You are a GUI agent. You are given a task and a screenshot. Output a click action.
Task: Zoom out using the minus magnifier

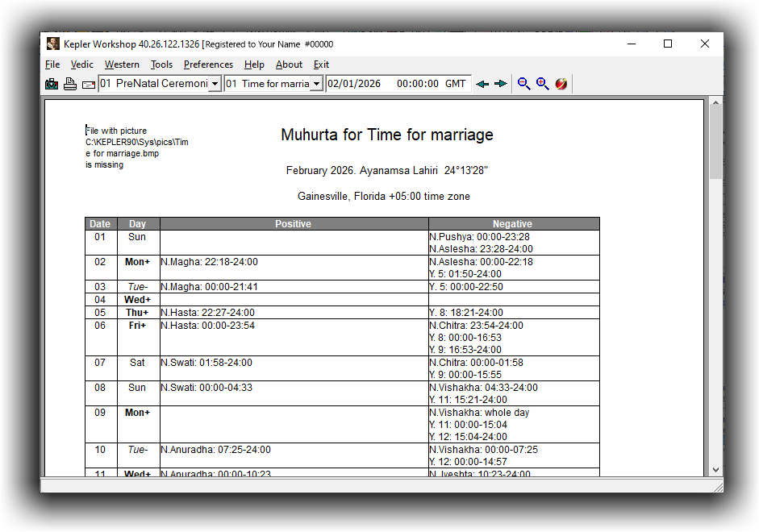pos(524,84)
